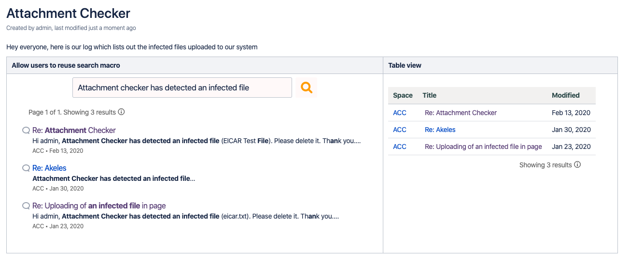Open Re: Akeles search result link

click(49, 168)
